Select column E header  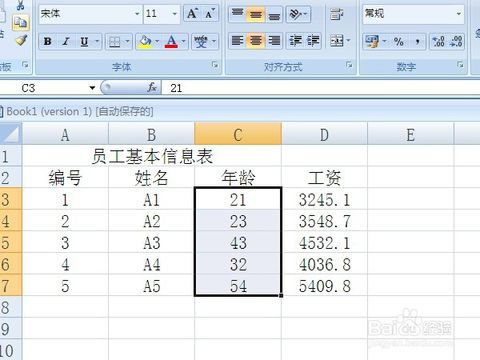point(411,134)
